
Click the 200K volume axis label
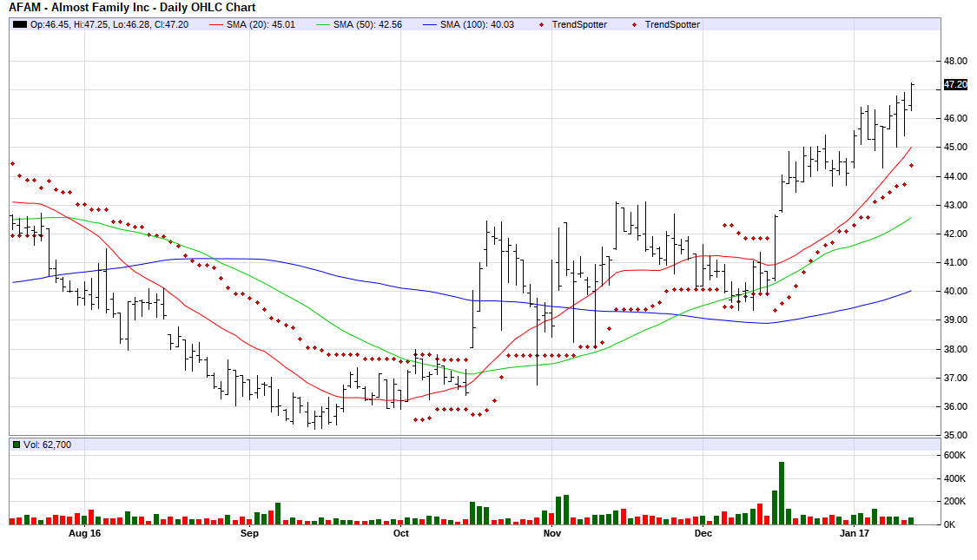954,501
